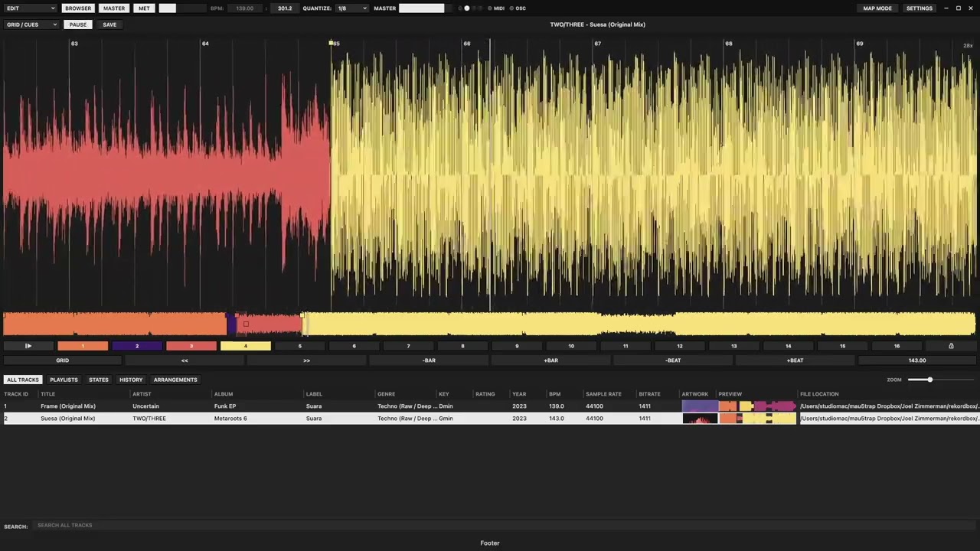
Task: Toggle the BROWSER panel button
Action: pos(78,8)
